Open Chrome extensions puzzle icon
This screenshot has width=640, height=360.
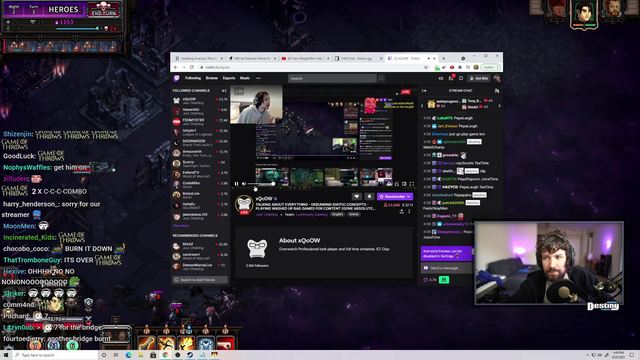pyautogui.click(x=460, y=67)
